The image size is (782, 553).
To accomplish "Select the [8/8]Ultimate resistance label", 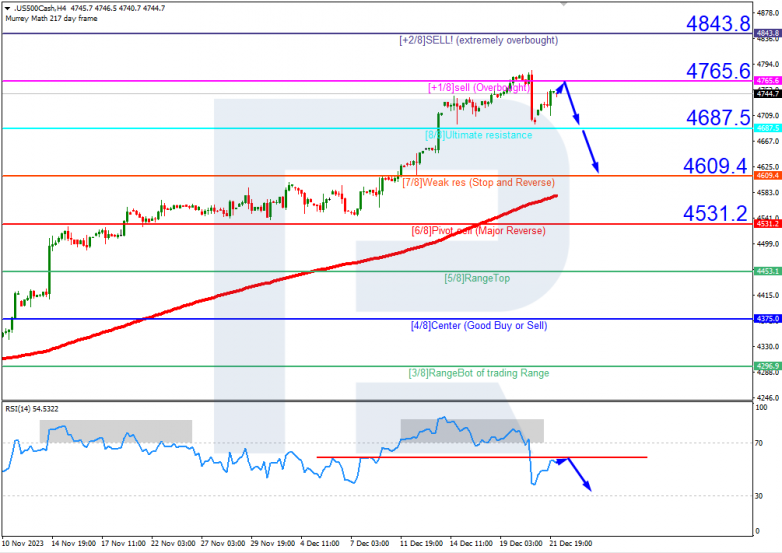I will tap(478, 135).
